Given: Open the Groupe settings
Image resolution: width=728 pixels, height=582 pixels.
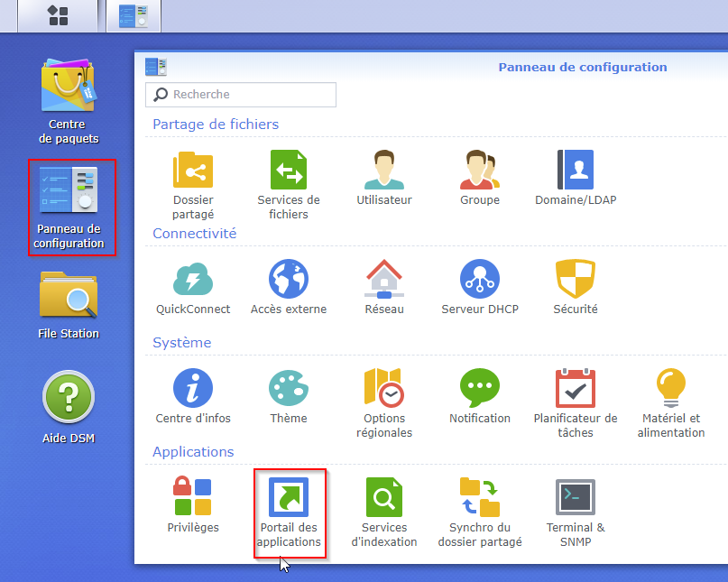Looking at the screenshot, I should pyautogui.click(x=480, y=178).
